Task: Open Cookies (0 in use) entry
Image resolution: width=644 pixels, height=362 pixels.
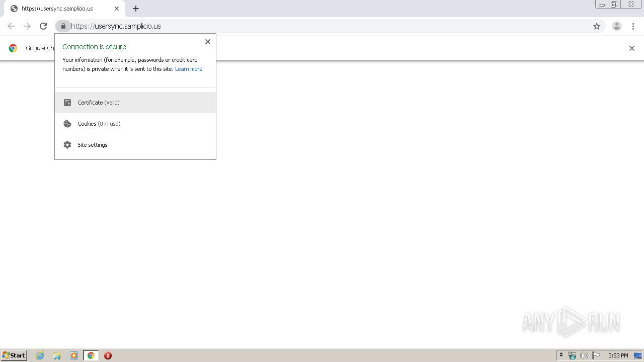Action: (x=135, y=124)
